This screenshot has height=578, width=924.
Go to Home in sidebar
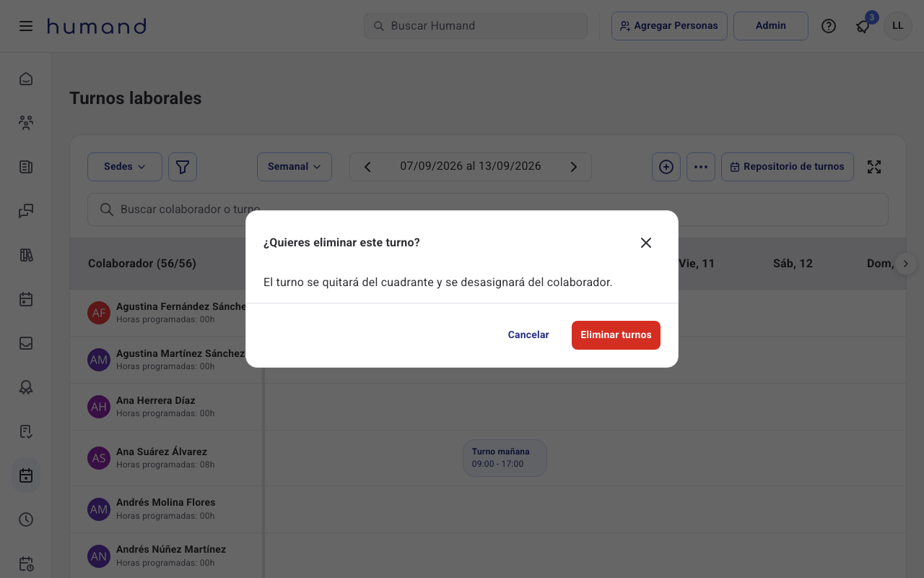26,79
